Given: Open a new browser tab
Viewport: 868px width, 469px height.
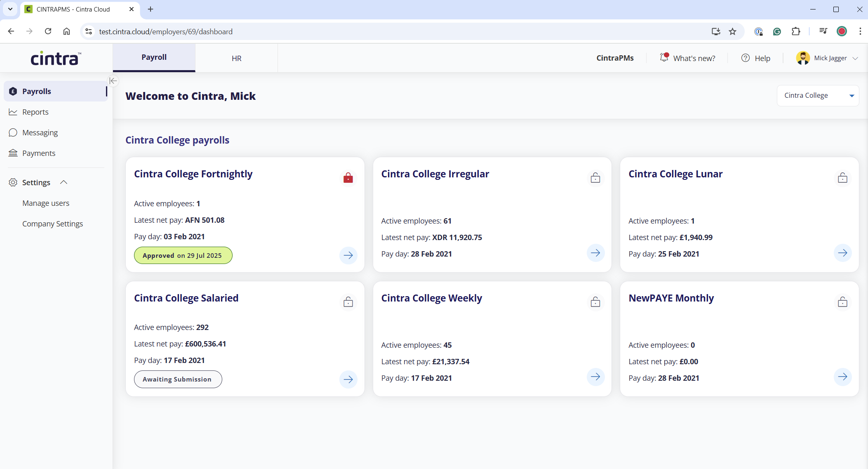Looking at the screenshot, I should 151,9.
